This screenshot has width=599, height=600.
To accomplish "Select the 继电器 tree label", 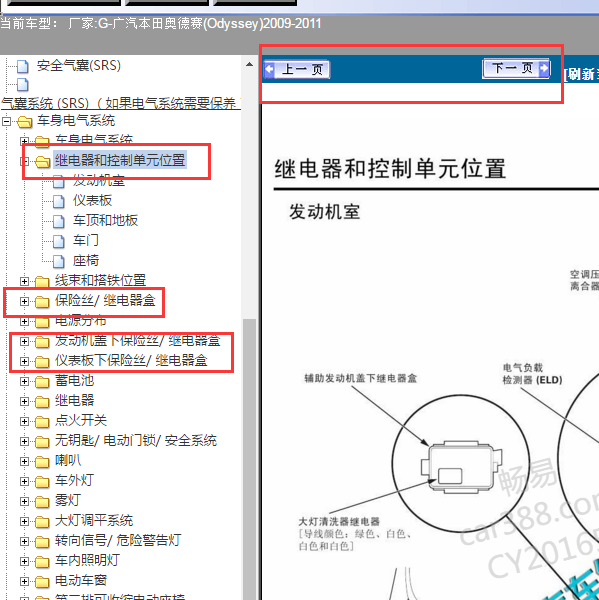I will coord(74,400).
